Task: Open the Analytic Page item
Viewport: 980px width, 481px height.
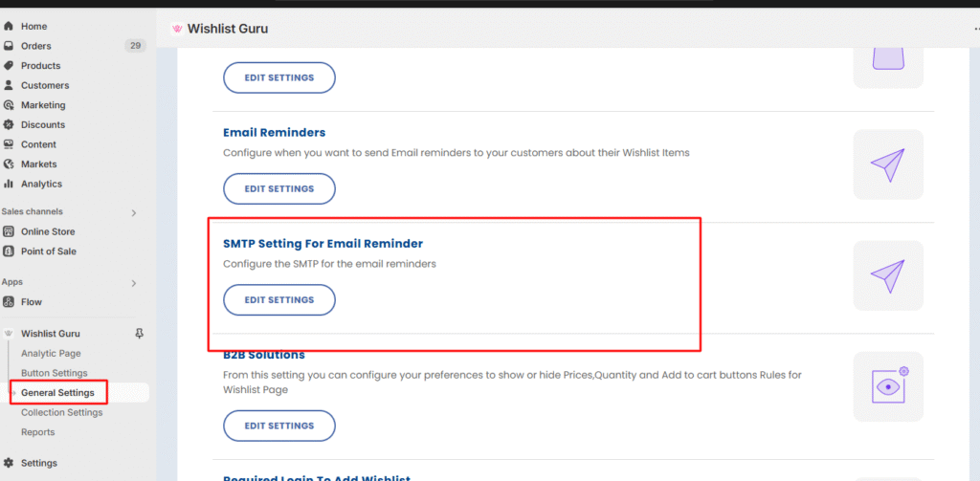Action: click(x=51, y=354)
